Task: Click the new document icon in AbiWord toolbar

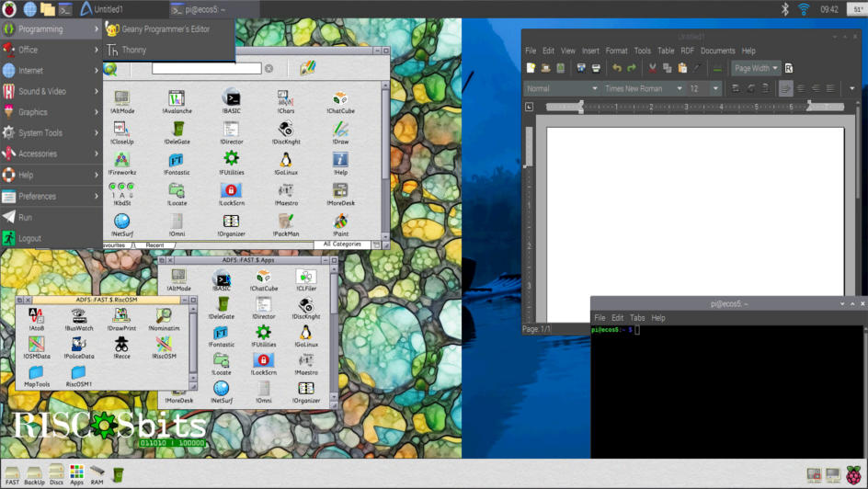Action: pos(531,68)
